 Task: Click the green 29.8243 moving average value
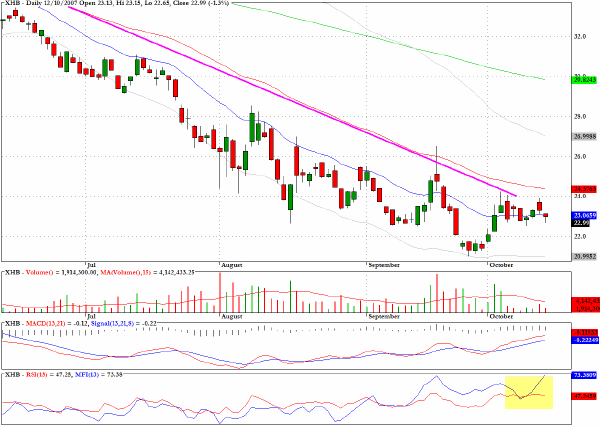[x=584, y=80]
